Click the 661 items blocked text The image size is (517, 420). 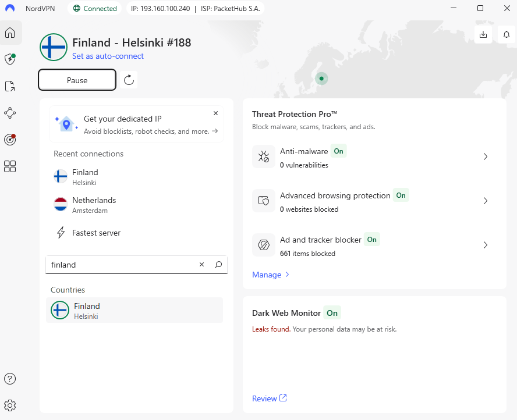point(307,253)
